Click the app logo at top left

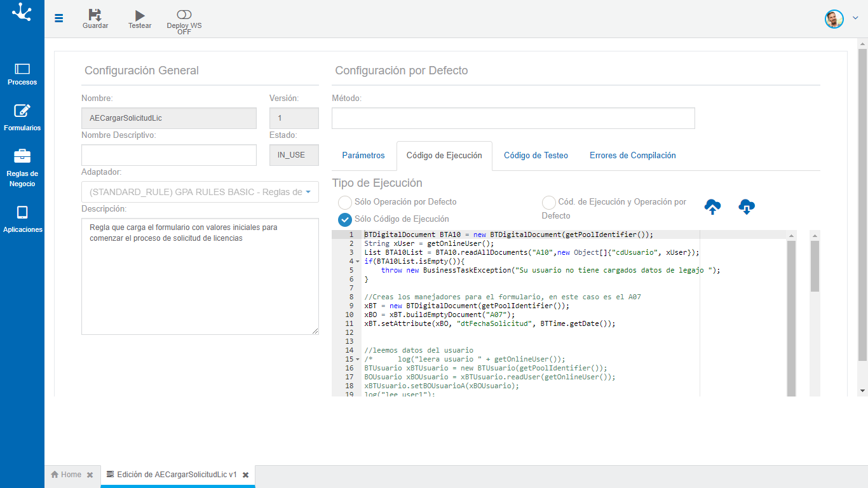[22, 13]
